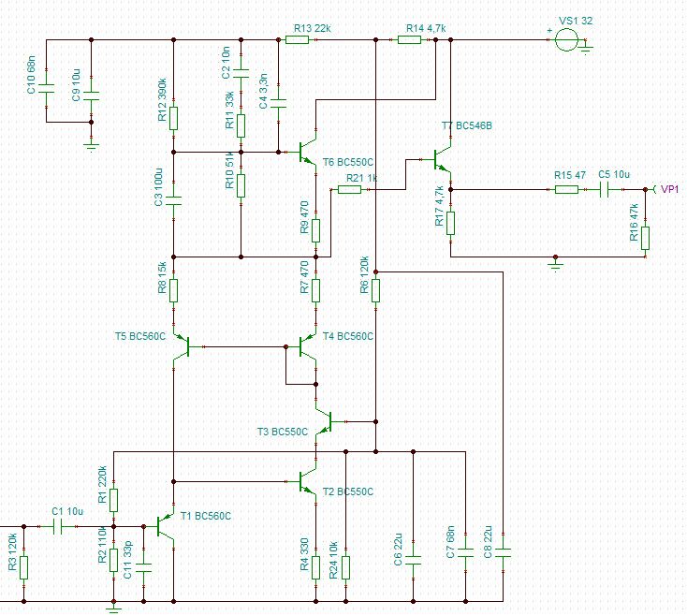Select capacitor C1 10u symbol
The height and width of the screenshot is (616, 687).
[x=57, y=527]
